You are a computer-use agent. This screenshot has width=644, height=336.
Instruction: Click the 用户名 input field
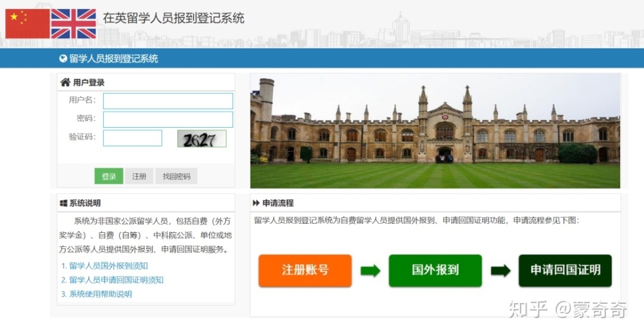pos(168,101)
